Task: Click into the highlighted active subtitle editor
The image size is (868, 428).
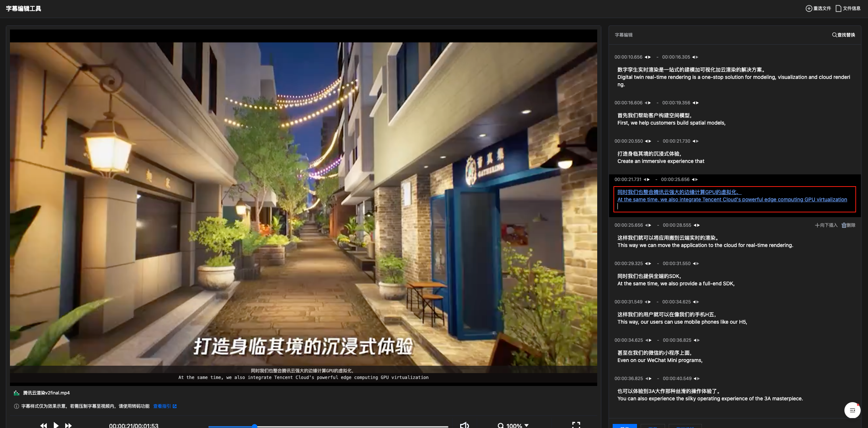Action: tap(734, 199)
